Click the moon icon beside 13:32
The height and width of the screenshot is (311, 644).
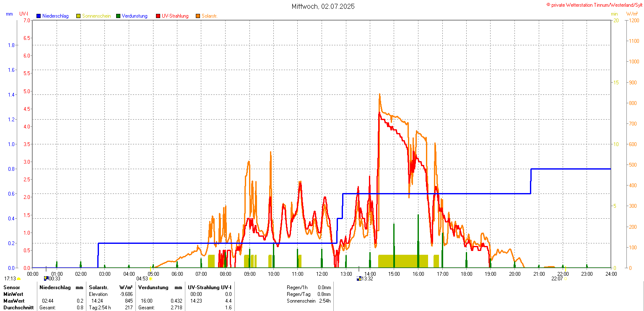coord(359,278)
